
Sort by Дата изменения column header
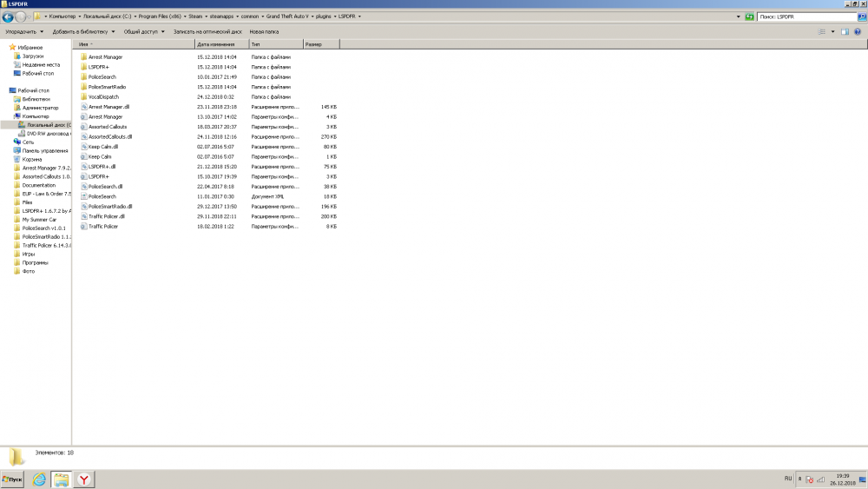click(x=221, y=44)
